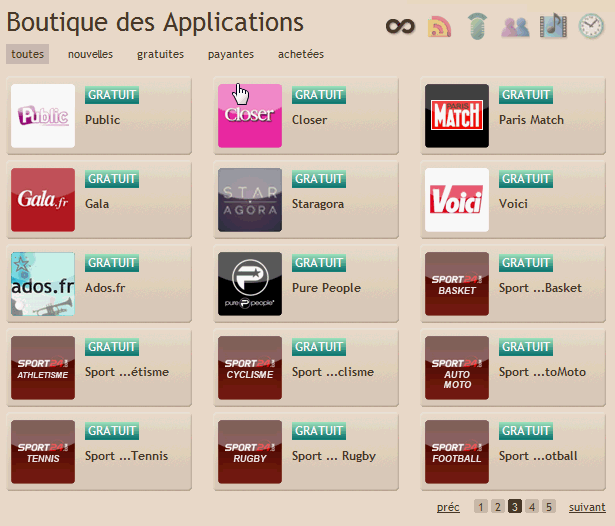Click the GRATUIT badge on Pure People
615x526 pixels.
(319, 263)
